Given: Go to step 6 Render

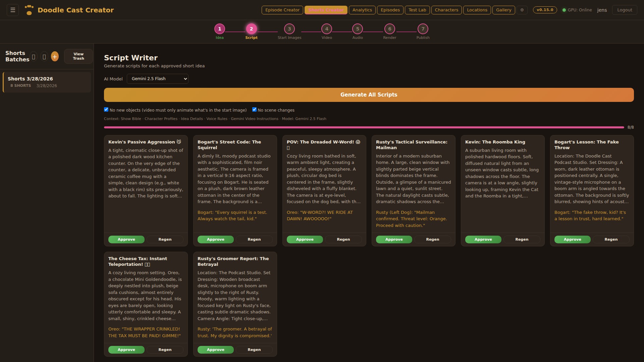Looking at the screenshot, I should [389, 29].
